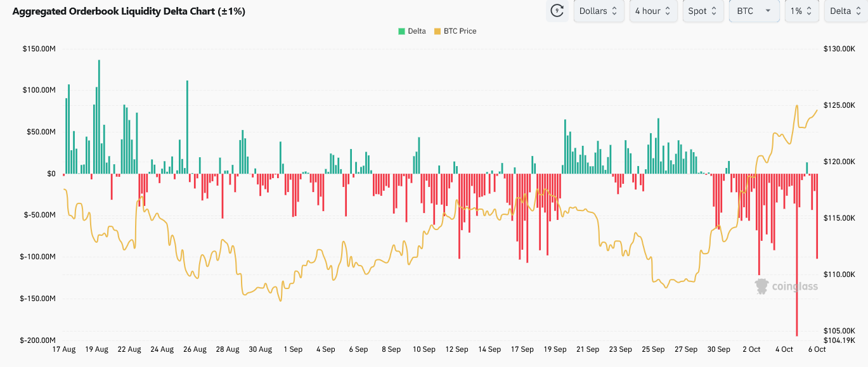Click the 1 Sep date label
Screen dimensions: 868x367
tap(293, 349)
